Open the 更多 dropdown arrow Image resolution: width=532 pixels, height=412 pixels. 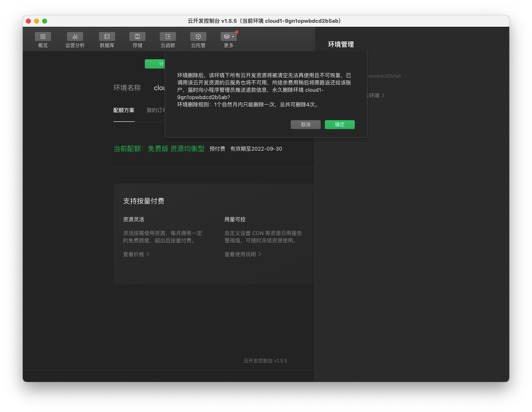(232, 37)
